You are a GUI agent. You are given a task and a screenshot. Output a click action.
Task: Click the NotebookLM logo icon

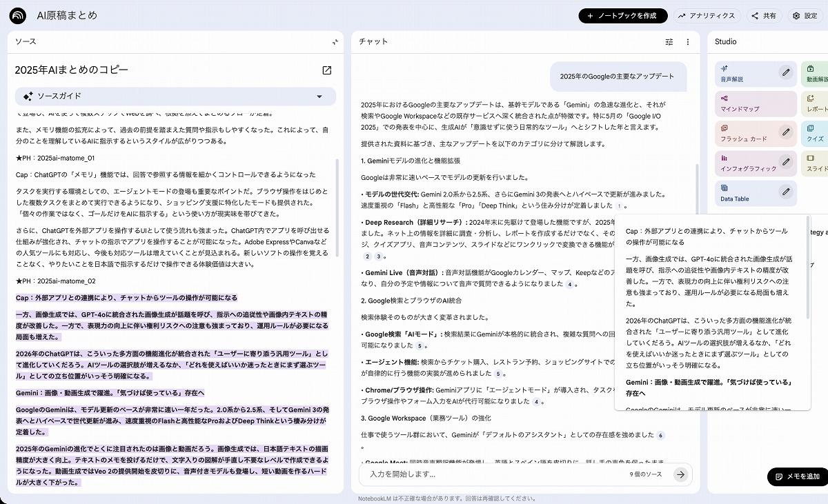pyautogui.click(x=18, y=15)
